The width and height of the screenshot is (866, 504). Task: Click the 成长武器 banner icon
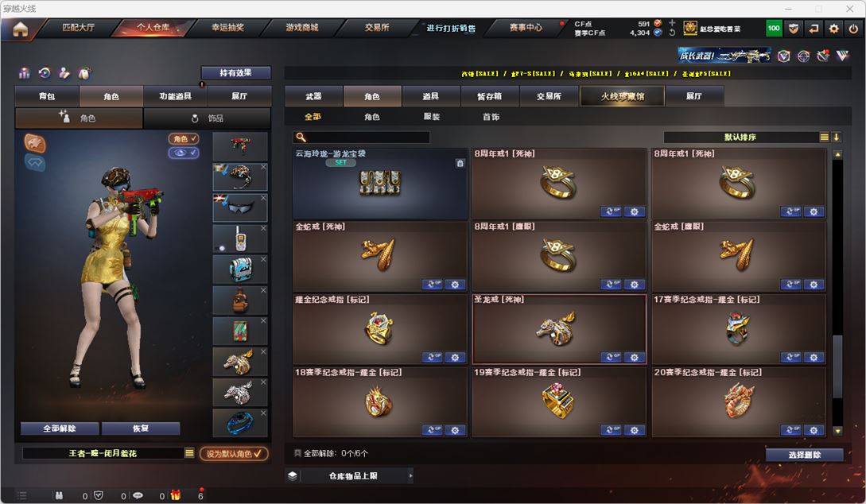(x=724, y=55)
